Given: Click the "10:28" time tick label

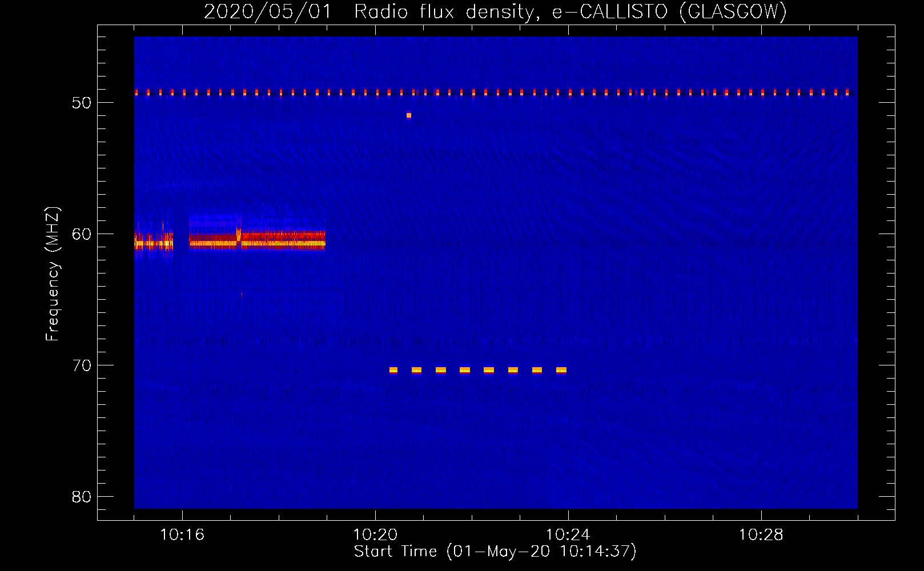Looking at the screenshot, I should [761, 535].
